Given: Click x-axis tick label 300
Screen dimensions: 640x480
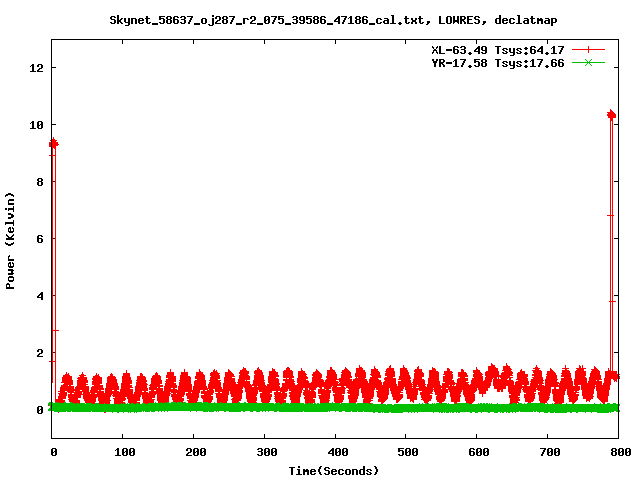Looking at the screenshot, I should 267,452.
